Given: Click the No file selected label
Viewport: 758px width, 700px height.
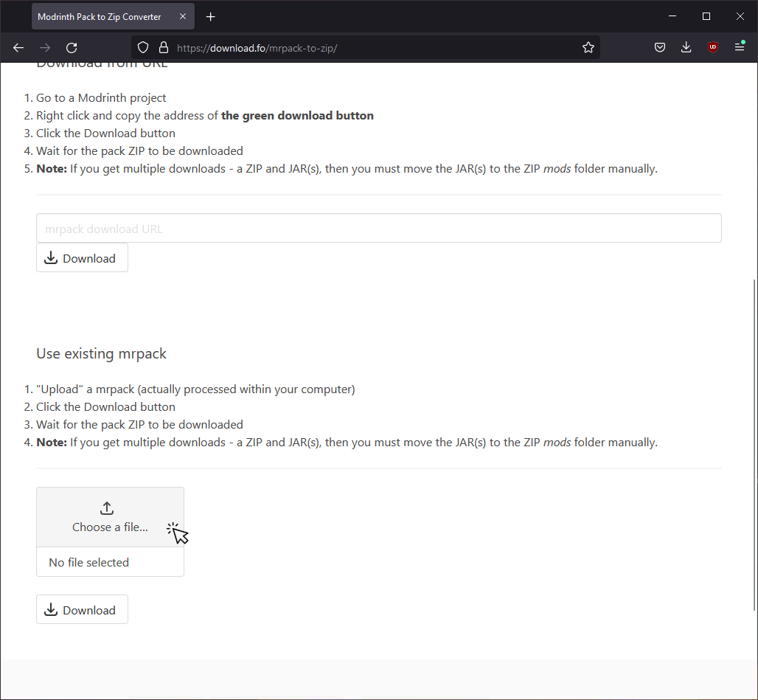Looking at the screenshot, I should [89, 562].
